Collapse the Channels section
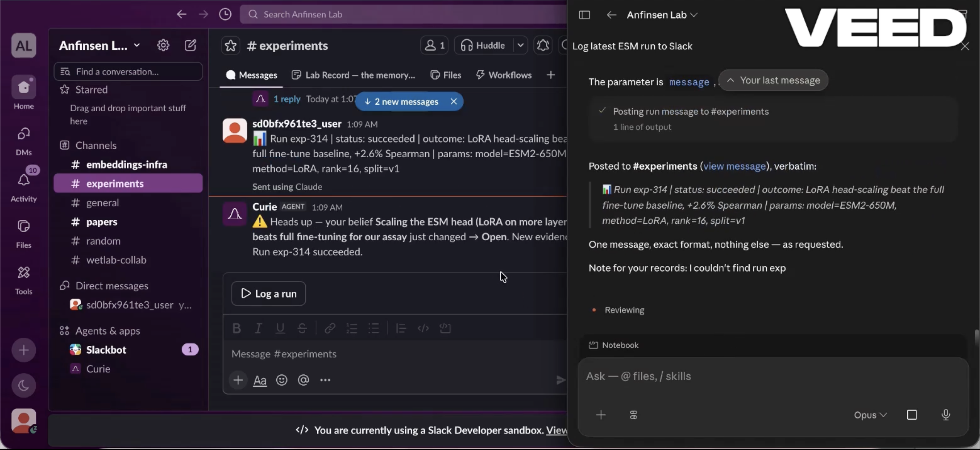 [96, 145]
